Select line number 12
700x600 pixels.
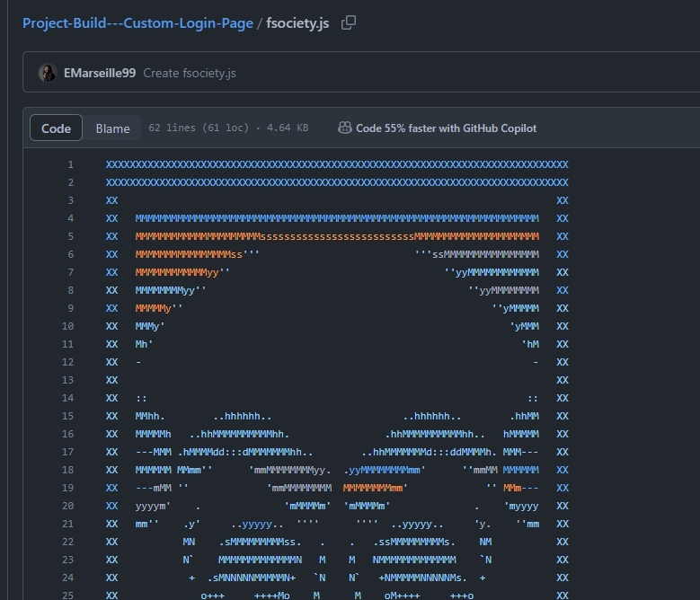click(68, 362)
